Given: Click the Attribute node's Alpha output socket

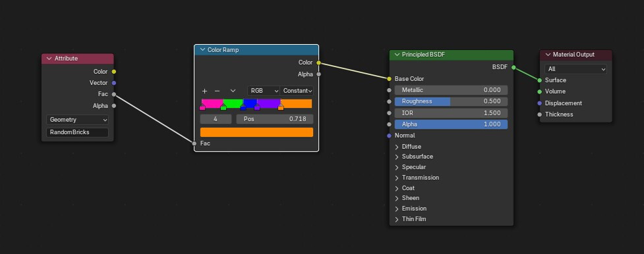Looking at the screenshot, I should point(114,106).
